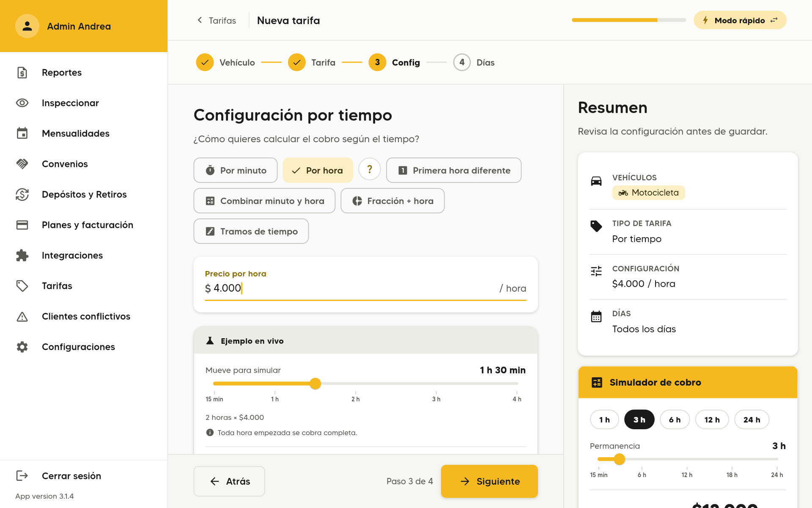
Task: Click the Convenios handshake icon
Action: point(22,164)
